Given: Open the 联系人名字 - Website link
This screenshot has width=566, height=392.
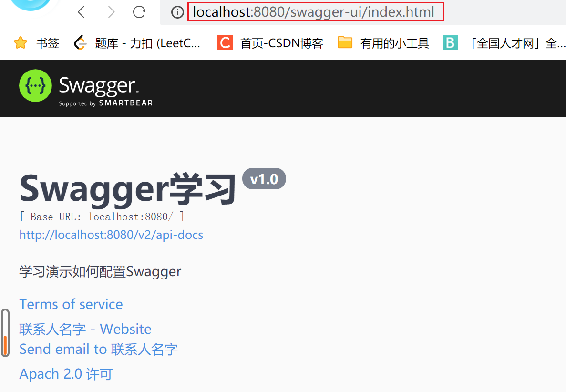Looking at the screenshot, I should pos(85,329).
